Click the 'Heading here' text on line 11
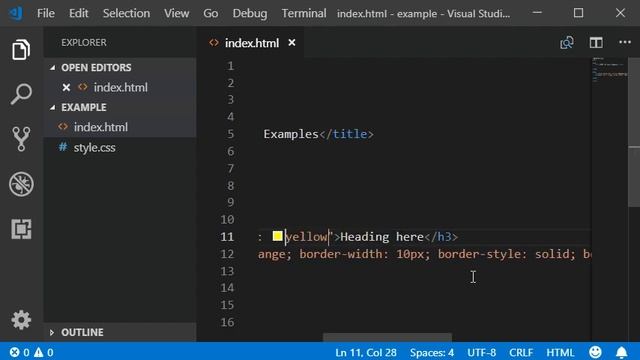 point(382,237)
